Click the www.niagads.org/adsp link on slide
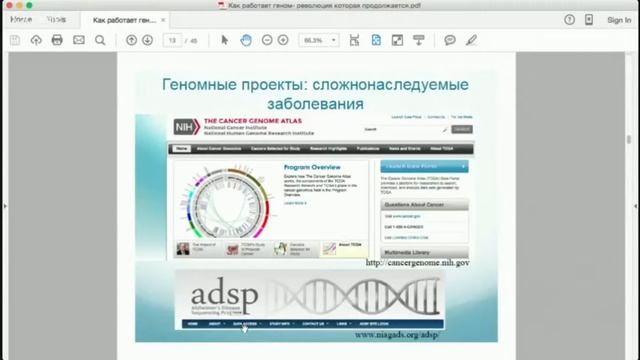Screen dimensions: 640x360 click(x=397, y=335)
